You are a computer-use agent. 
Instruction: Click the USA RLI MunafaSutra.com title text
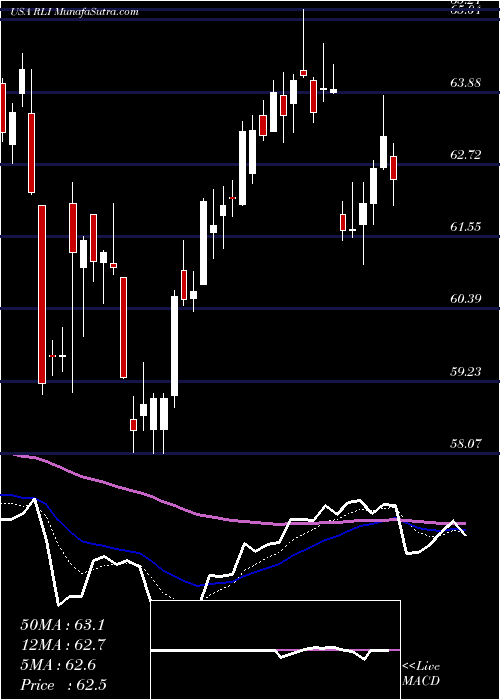coord(75,12)
